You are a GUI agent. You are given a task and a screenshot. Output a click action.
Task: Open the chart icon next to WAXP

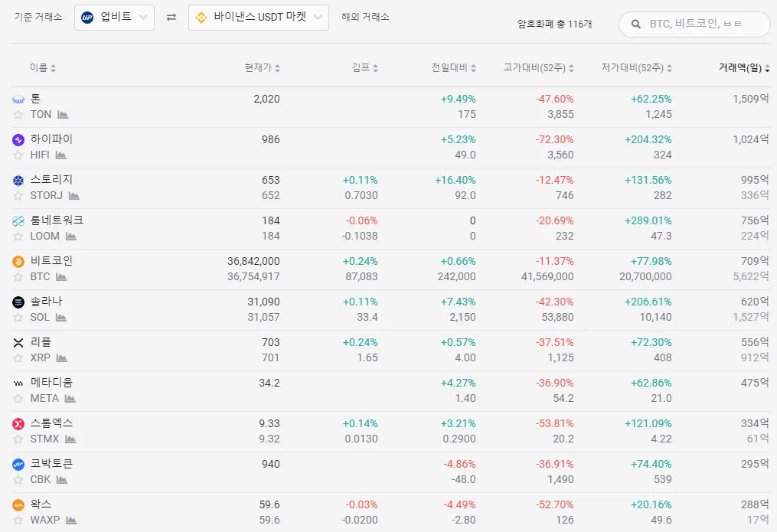pos(71,521)
